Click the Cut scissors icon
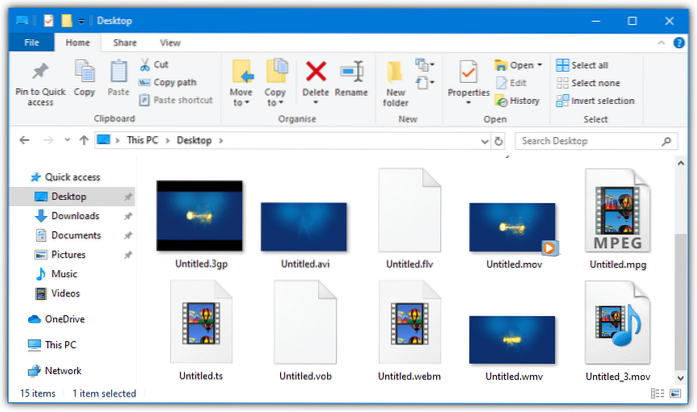The width and height of the screenshot is (697, 412). pyautogui.click(x=145, y=65)
